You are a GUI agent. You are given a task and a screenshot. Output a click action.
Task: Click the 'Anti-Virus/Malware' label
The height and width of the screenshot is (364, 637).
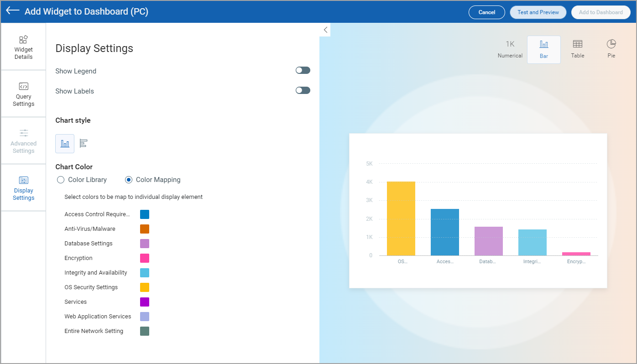tap(90, 229)
